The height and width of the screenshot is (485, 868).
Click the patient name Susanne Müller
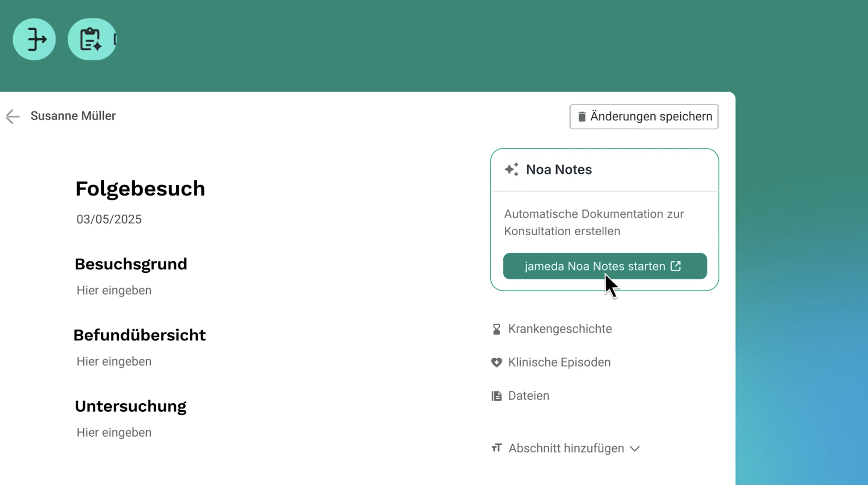click(73, 116)
